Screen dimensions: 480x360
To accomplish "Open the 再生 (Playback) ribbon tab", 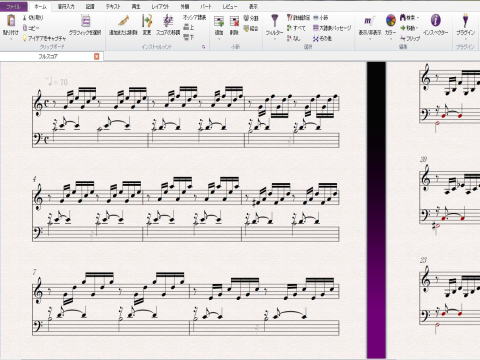I will coord(136,6).
